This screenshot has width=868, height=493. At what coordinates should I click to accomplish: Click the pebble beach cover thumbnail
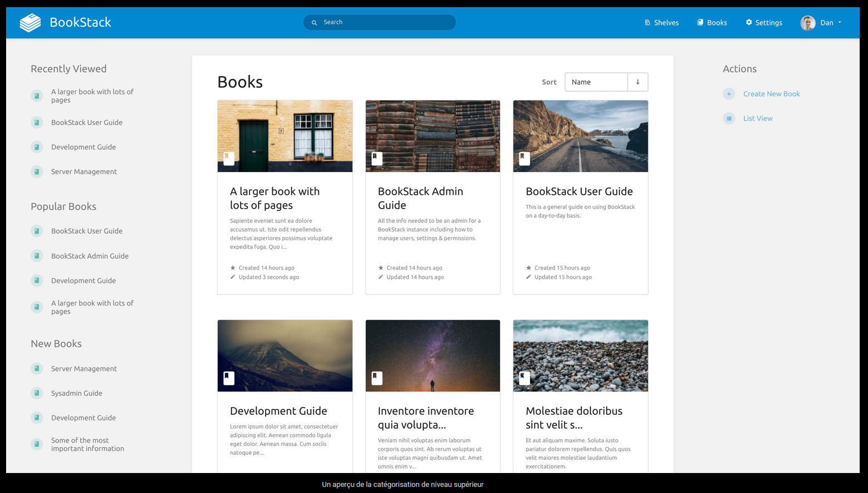pyautogui.click(x=581, y=355)
